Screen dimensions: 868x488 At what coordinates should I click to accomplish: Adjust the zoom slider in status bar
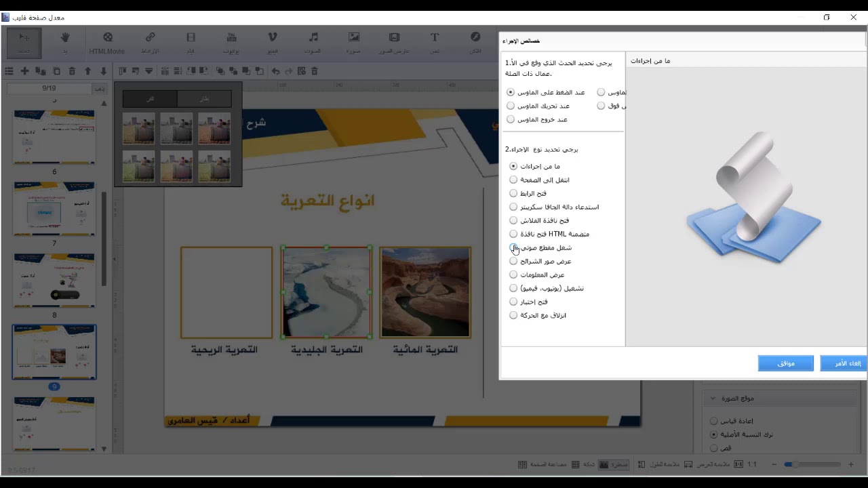pyautogui.click(x=812, y=464)
